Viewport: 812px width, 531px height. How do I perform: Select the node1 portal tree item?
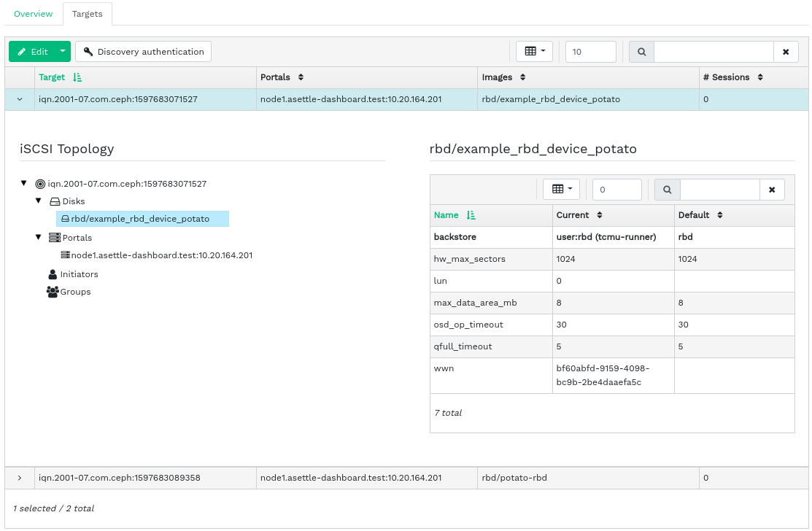[161, 255]
